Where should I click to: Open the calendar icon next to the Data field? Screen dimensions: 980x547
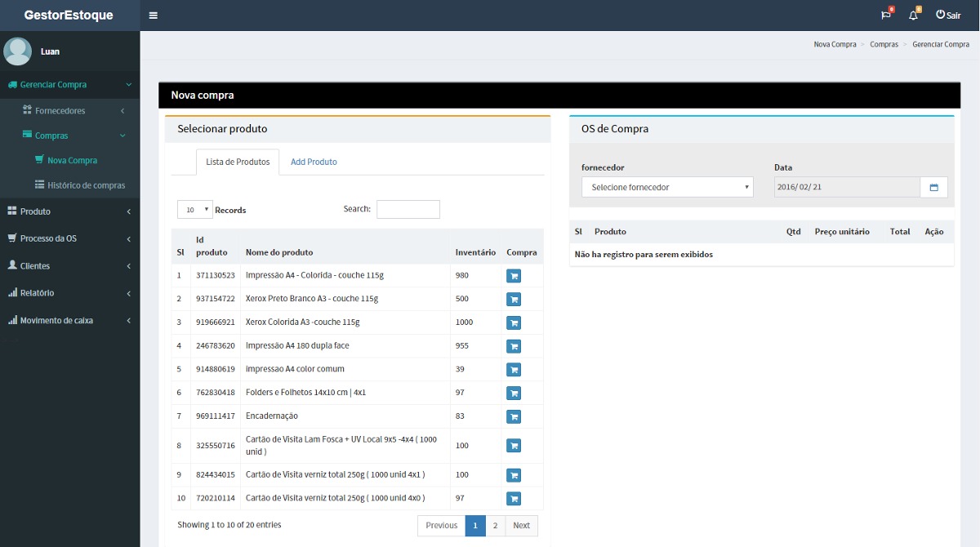click(934, 187)
